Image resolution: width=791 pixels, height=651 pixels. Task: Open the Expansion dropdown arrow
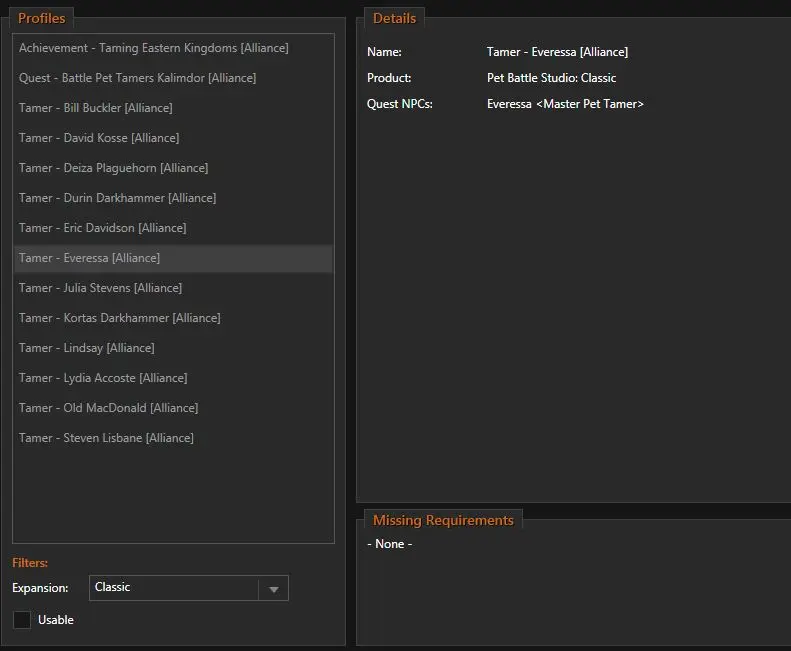coord(273,589)
